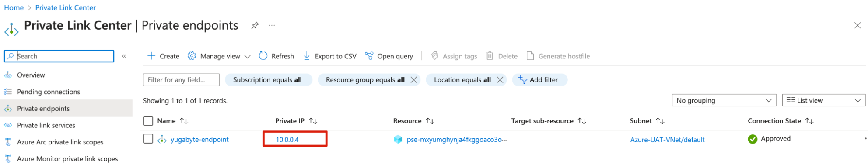Open the Azure-UAT-VNet/default subnet link
This screenshot has width=868, height=168.
point(667,140)
